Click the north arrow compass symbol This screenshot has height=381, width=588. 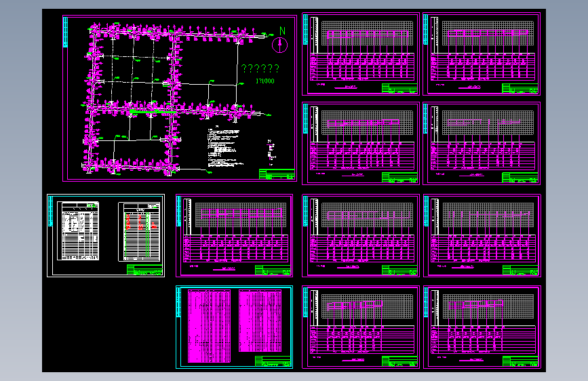coord(279,45)
